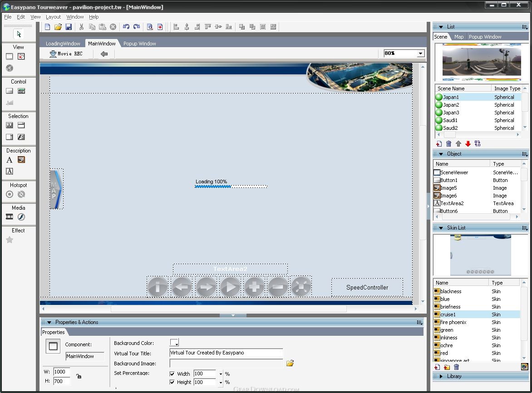The width and height of the screenshot is (532, 393).
Task: Open the File menu
Action: click(x=8, y=17)
